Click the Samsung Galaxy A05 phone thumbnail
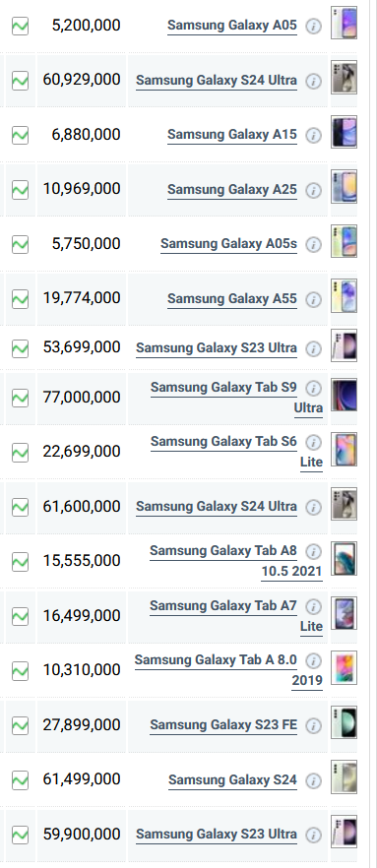This screenshot has height=868, width=377. [344, 23]
